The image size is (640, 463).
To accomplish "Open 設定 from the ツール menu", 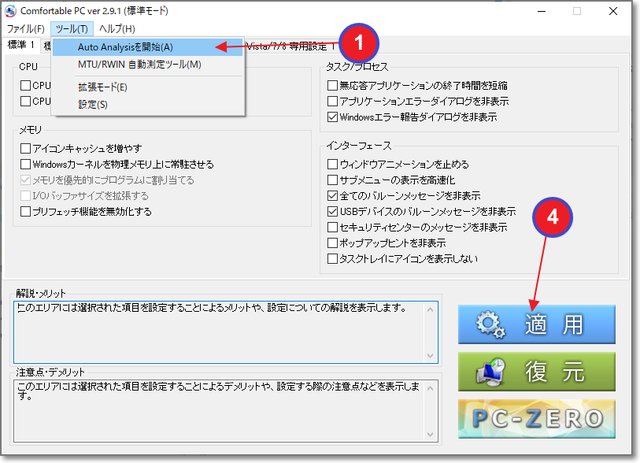I will (92, 104).
